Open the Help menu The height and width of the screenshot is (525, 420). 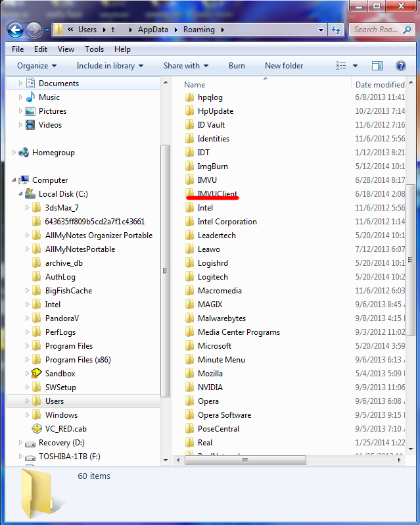tap(122, 49)
